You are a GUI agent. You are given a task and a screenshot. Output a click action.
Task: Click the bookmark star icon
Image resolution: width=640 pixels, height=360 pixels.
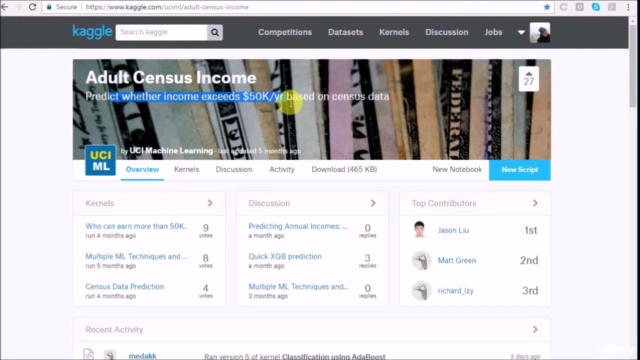pyautogui.click(x=547, y=7)
